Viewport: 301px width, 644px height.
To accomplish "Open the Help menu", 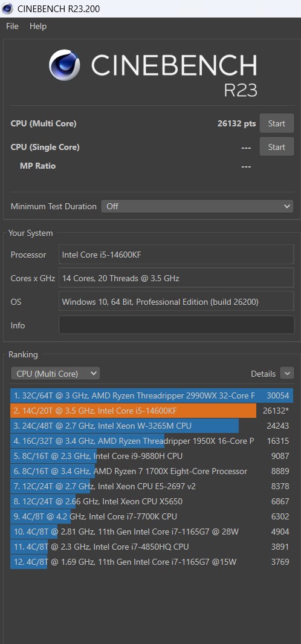I will tap(38, 26).
